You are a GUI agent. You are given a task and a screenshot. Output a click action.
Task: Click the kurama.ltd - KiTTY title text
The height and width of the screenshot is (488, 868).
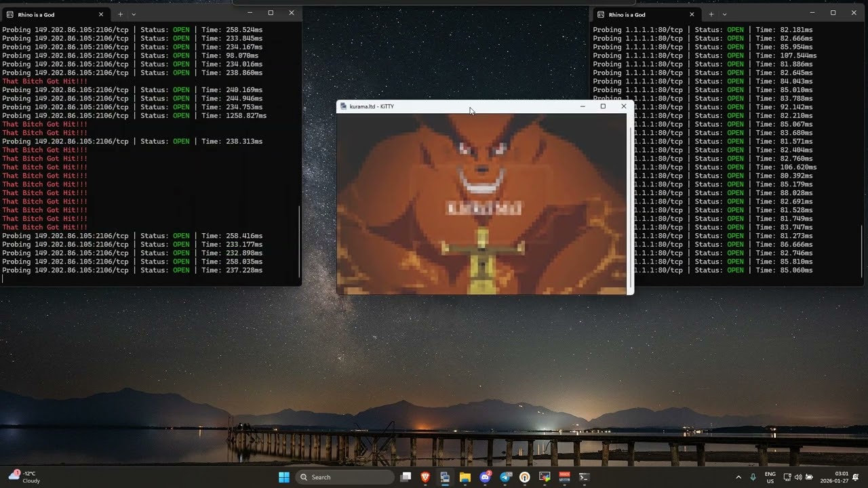coord(372,106)
